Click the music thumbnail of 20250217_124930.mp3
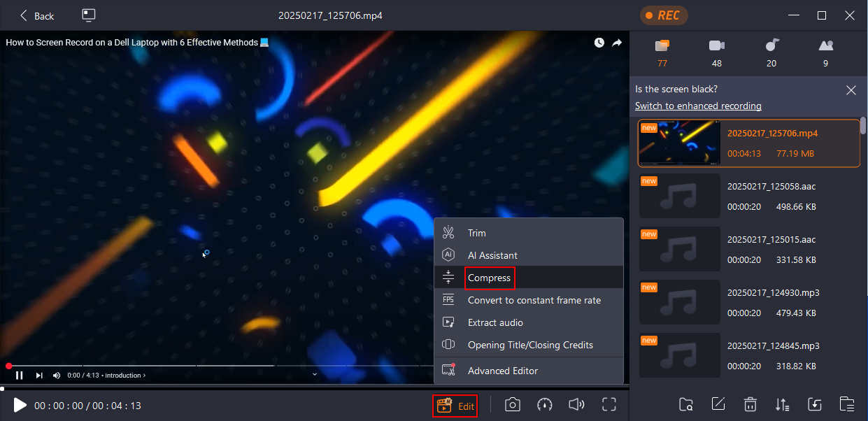868x421 pixels. coord(680,303)
